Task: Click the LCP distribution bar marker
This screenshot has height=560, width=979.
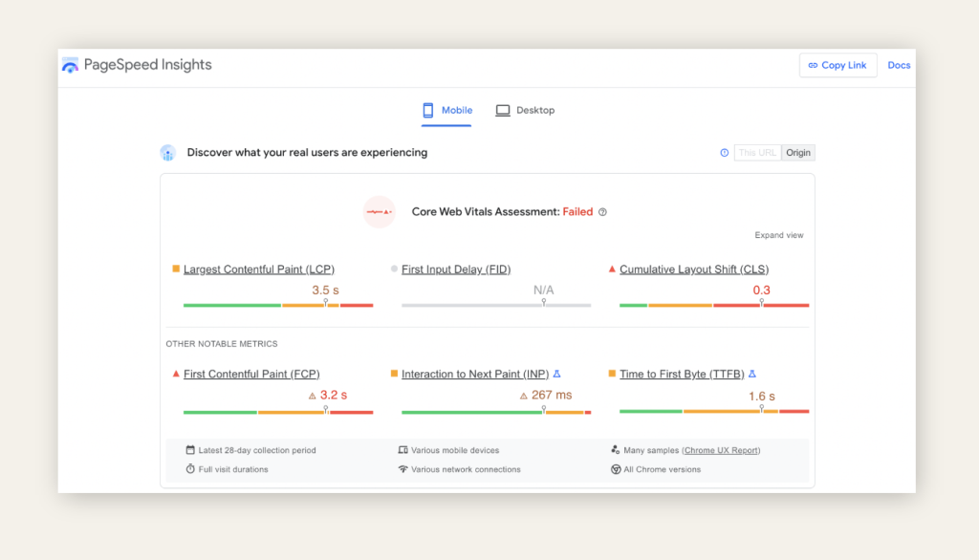Action: point(325,303)
